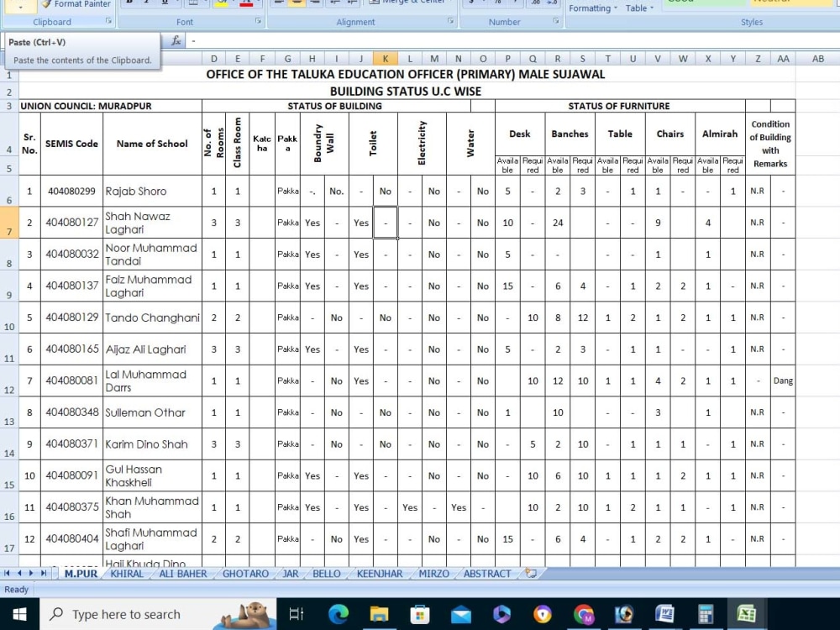Open the Windows Start menu

19,614
